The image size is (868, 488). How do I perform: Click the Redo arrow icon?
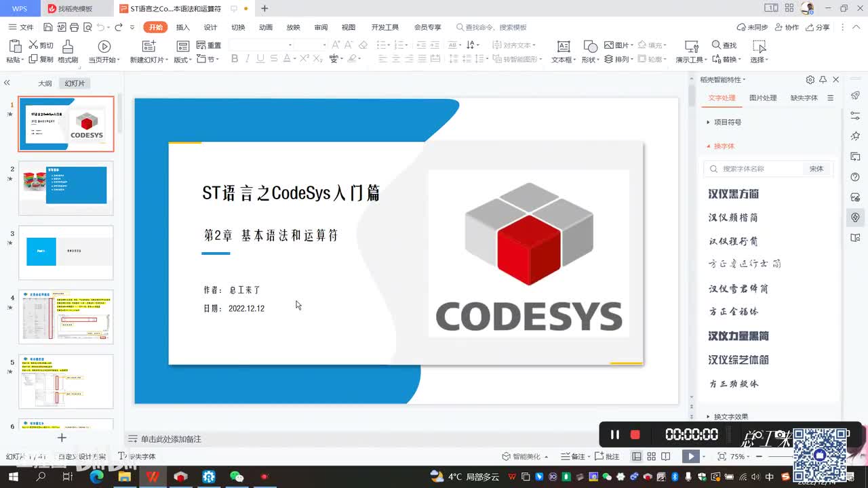coord(118,27)
